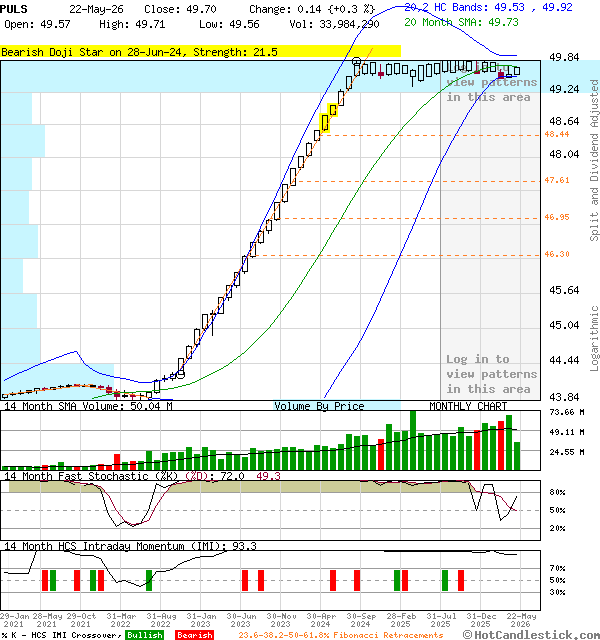Select the 30-Jun 2023 date axis label
Image resolution: width=600 pixels, height=640 pixels.
241,620
